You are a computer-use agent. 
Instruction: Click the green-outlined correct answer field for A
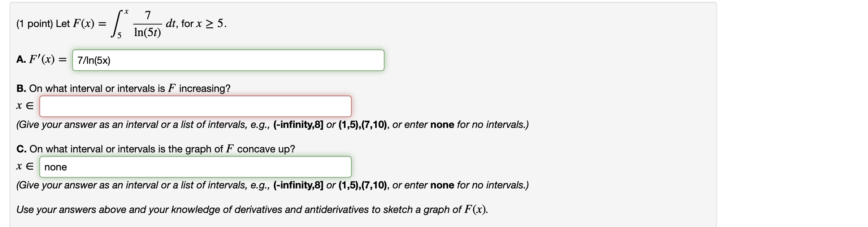pos(227,61)
